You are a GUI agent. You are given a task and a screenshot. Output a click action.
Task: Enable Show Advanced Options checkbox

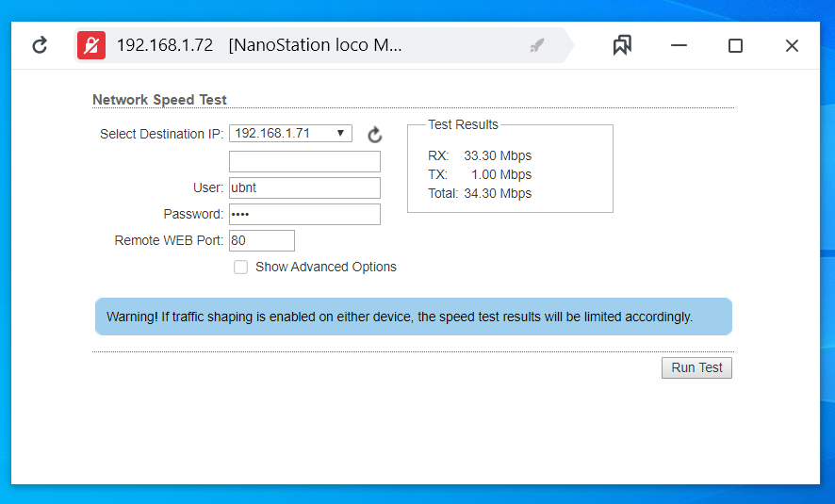pyautogui.click(x=240, y=267)
